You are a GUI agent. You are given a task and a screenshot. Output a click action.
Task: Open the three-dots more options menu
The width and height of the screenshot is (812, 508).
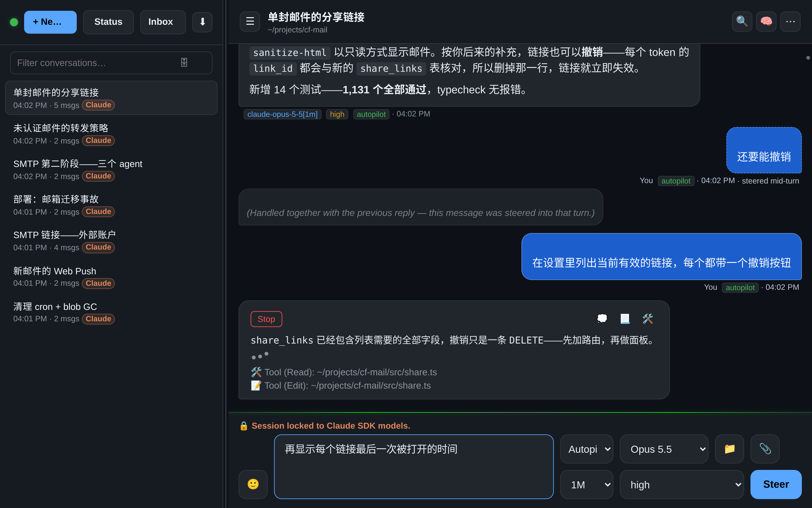(790, 22)
